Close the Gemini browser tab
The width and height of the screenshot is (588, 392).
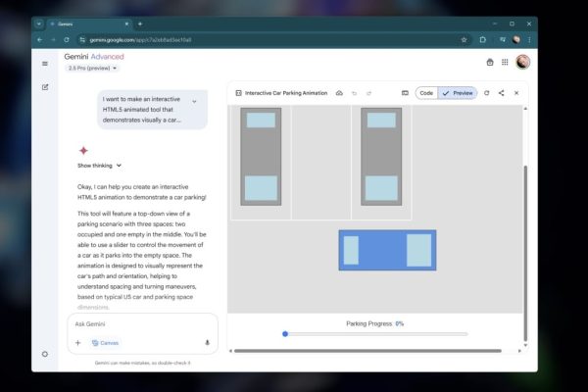click(x=126, y=24)
